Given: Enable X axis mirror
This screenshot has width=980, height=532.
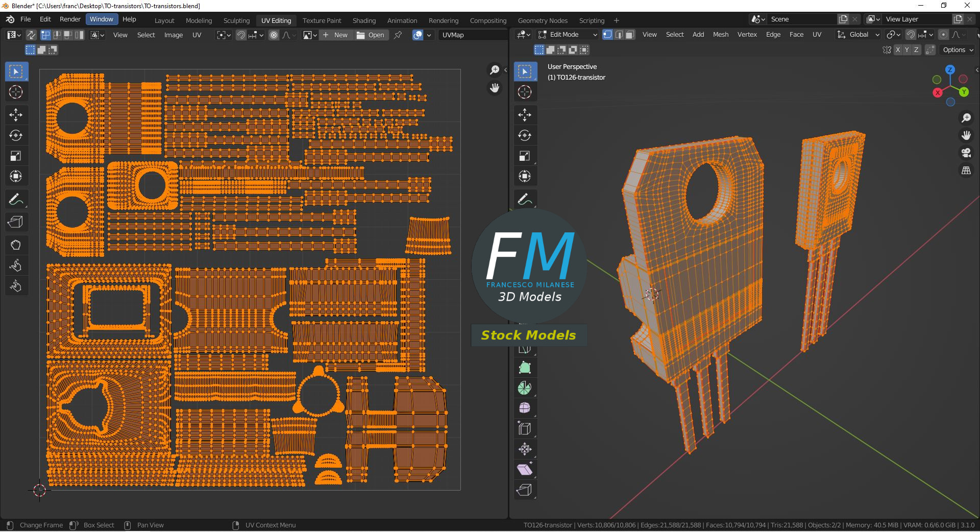Looking at the screenshot, I should 898,50.
